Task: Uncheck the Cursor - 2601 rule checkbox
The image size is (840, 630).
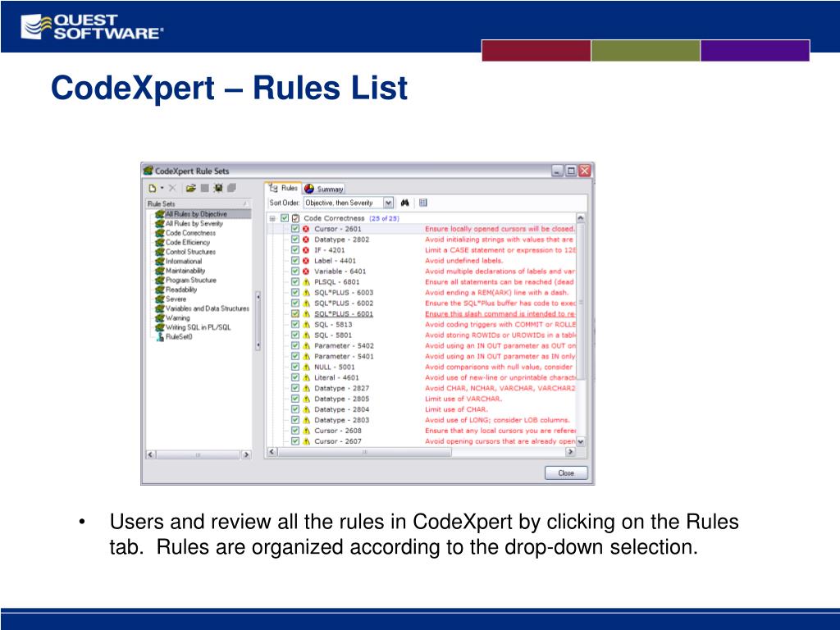Action: pyautogui.click(x=295, y=229)
